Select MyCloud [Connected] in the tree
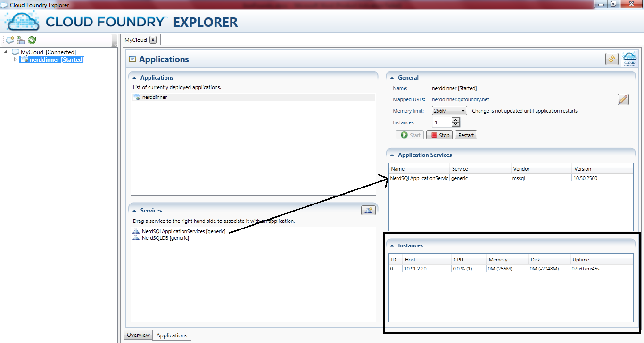This screenshot has width=644, height=343. tap(48, 52)
